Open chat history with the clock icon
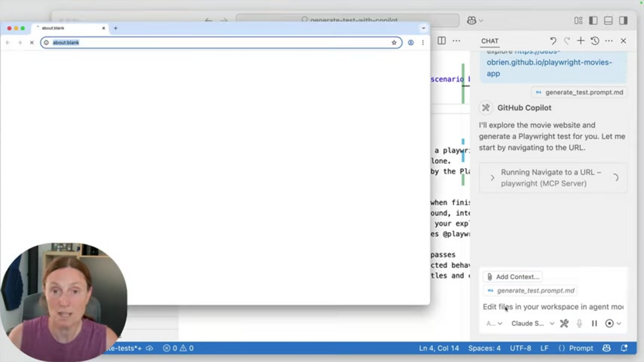Screen dimensions: 644x362 click(x=595, y=41)
